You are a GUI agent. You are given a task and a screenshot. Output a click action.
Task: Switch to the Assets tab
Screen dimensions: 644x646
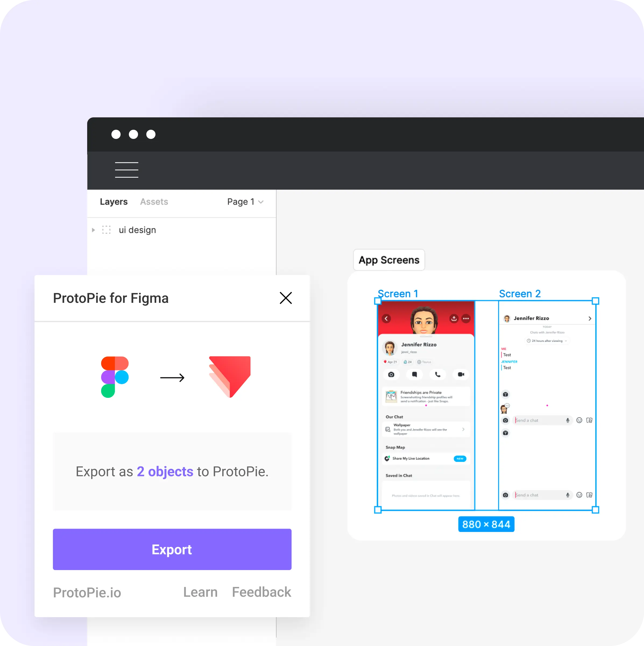(154, 202)
